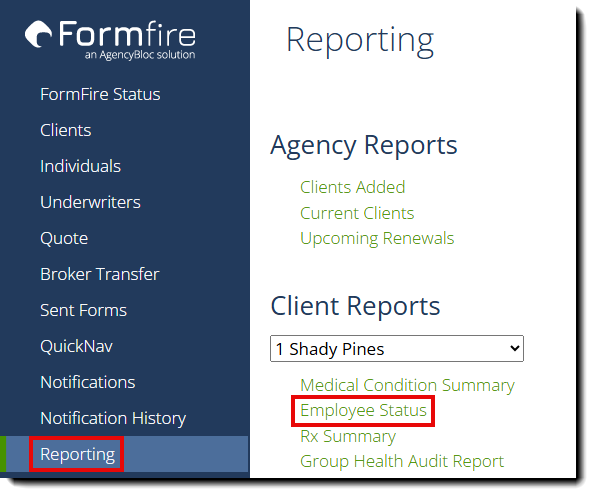This screenshot has height=495, width=591.
Task: Select Underwriters in the sidebar
Action: point(90,202)
